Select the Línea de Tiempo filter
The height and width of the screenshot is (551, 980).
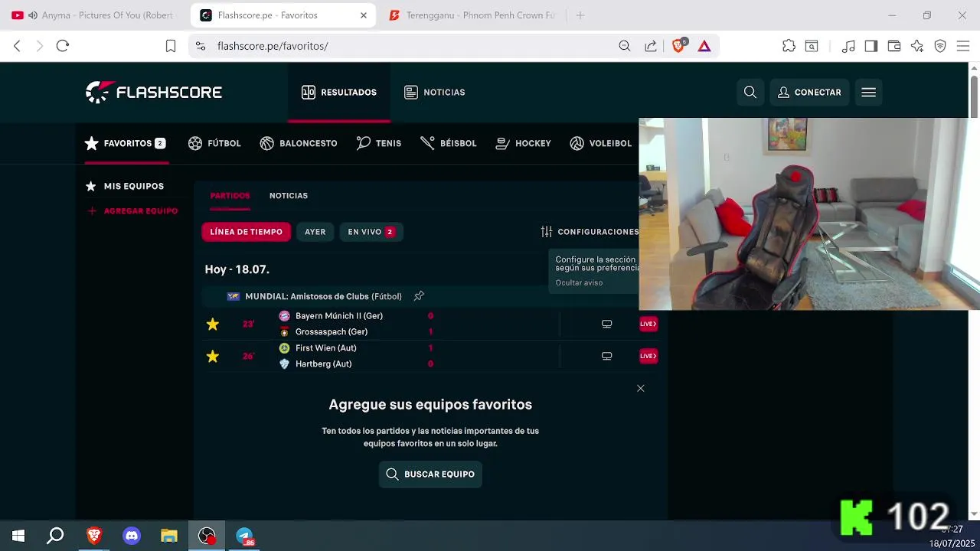coord(246,232)
